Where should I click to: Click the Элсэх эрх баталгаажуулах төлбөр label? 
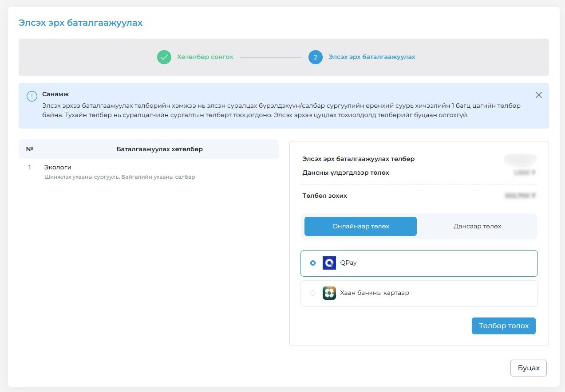359,159
